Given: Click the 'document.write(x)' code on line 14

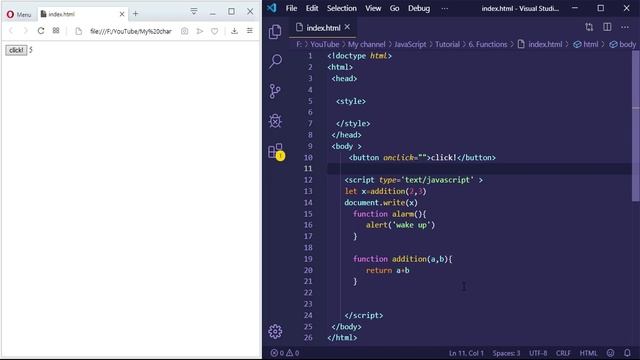Looking at the screenshot, I should [x=381, y=202].
